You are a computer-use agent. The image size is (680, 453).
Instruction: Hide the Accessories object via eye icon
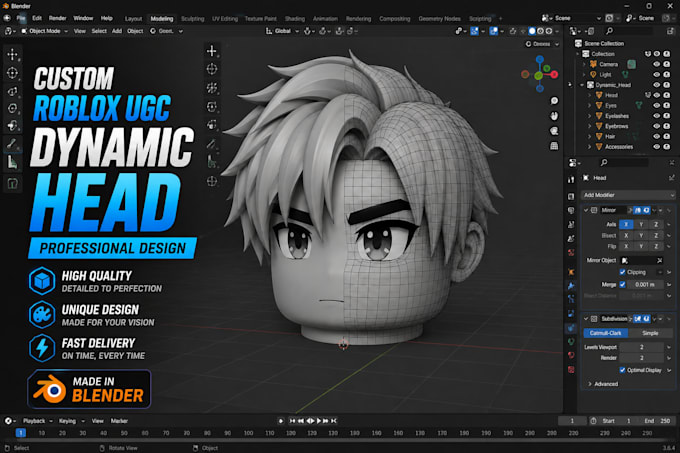(x=657, y=147)
